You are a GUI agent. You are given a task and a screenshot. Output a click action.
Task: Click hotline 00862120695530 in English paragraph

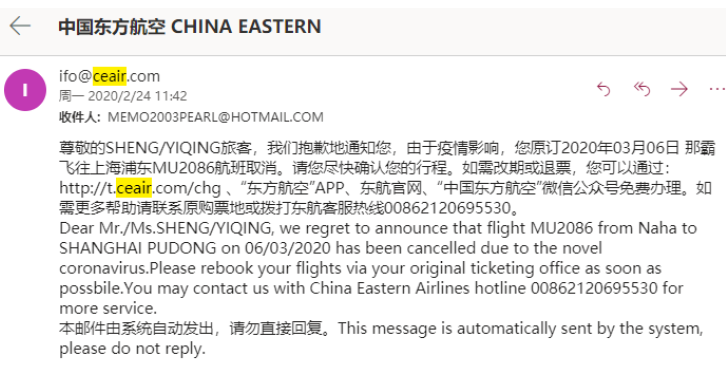click(x=594, y=288)
